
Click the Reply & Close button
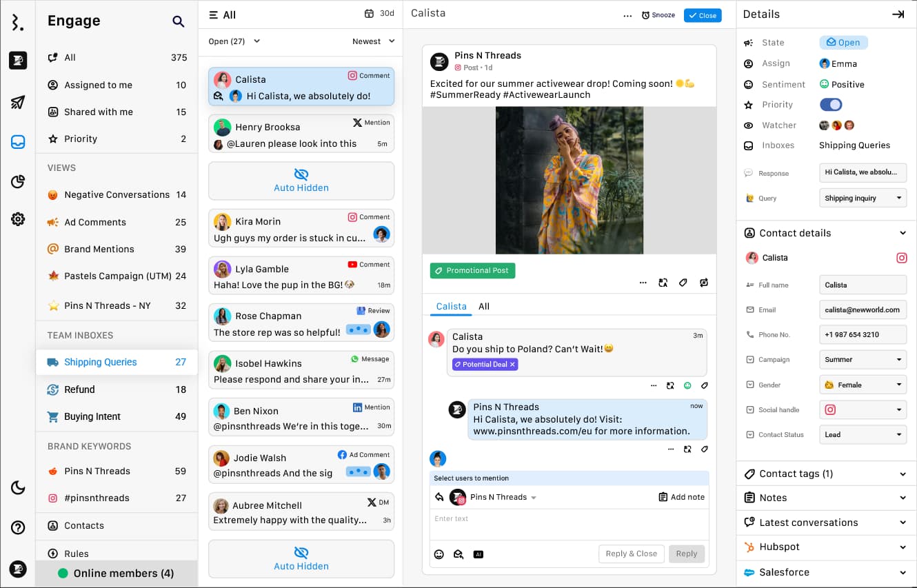[x=631, y=554]
